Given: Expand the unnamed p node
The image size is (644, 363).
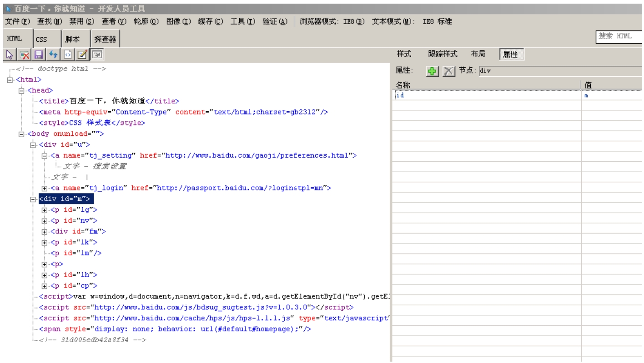Looking at the screenshot, I should click(x=44, y=264).
